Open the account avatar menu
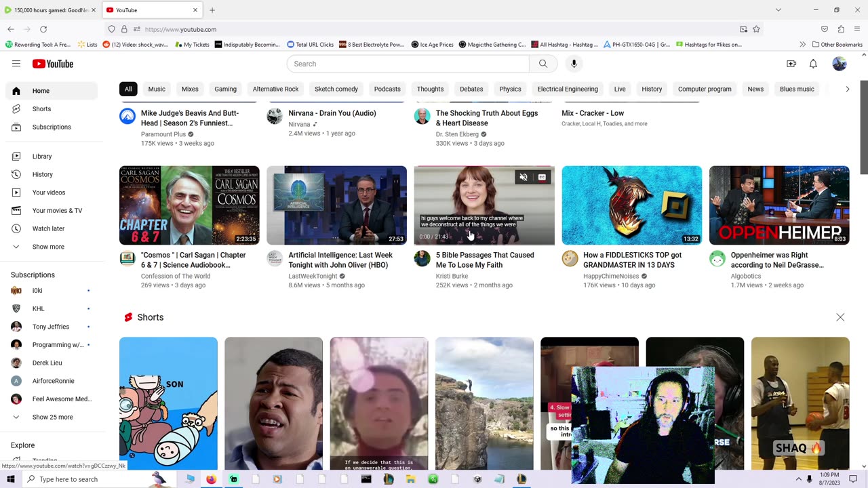 click(x=840, y=64)
